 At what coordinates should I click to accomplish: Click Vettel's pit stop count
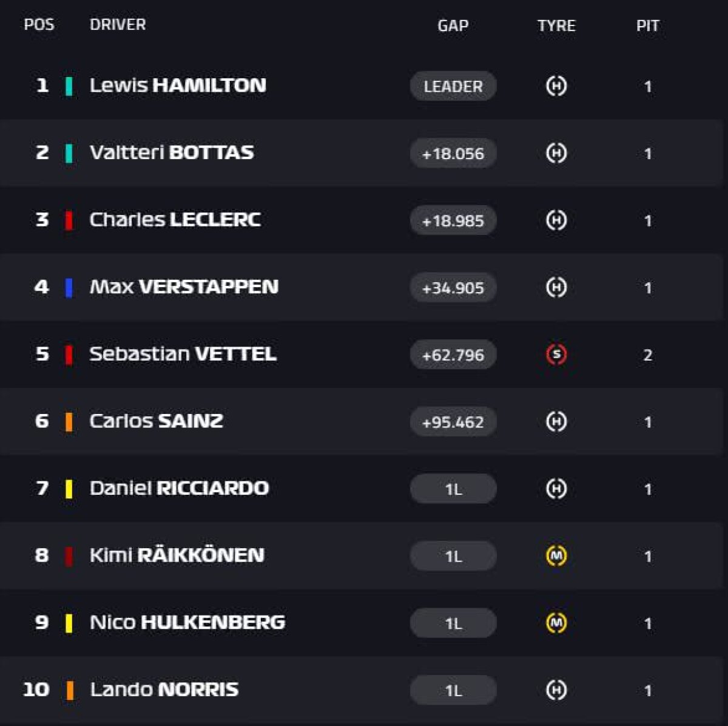647,355
